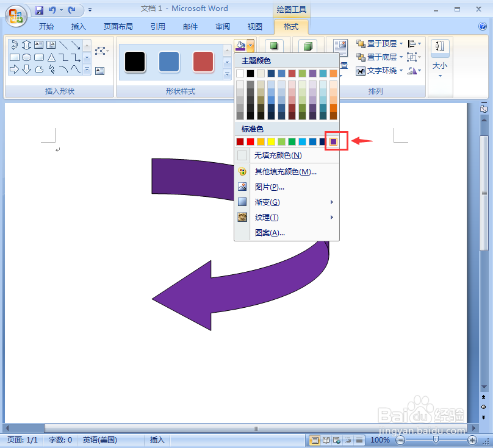Select the block down arrow shape
The width and height of the screenshot is (493, 448).
26,69
